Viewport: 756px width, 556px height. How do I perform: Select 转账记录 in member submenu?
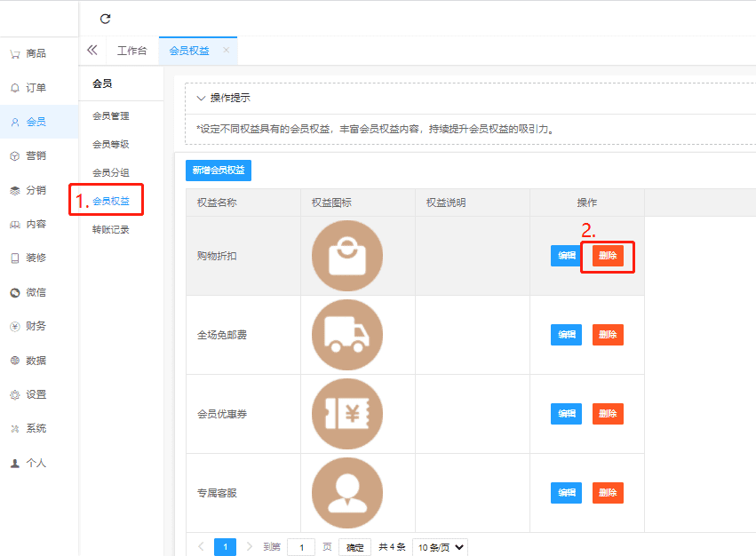tap(111, 230)
